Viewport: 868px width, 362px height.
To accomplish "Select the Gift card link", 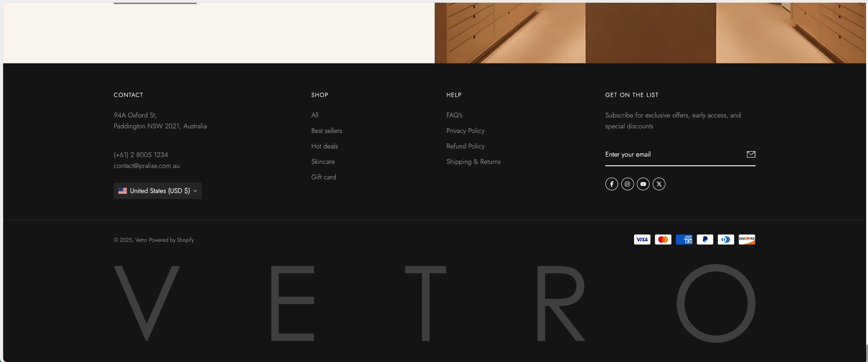I will 323,177.
